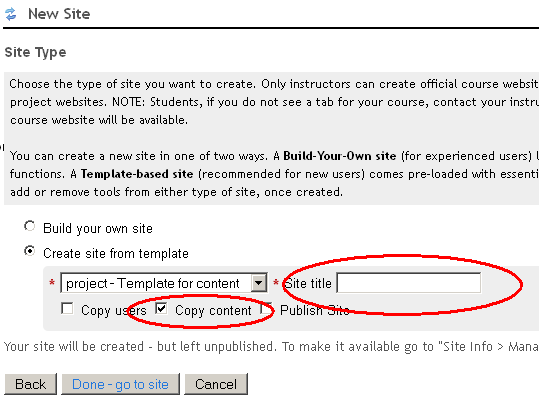Click the Done - go to site button

point(120,384)
